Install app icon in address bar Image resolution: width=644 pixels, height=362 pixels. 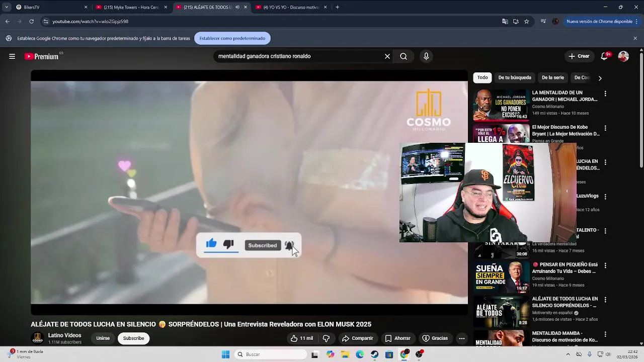[x=516, y=22]
